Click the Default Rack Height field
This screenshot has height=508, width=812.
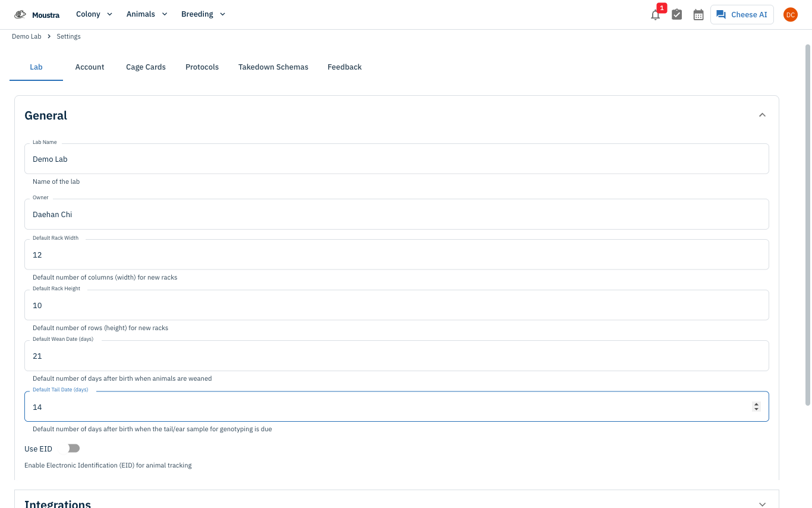396,305
